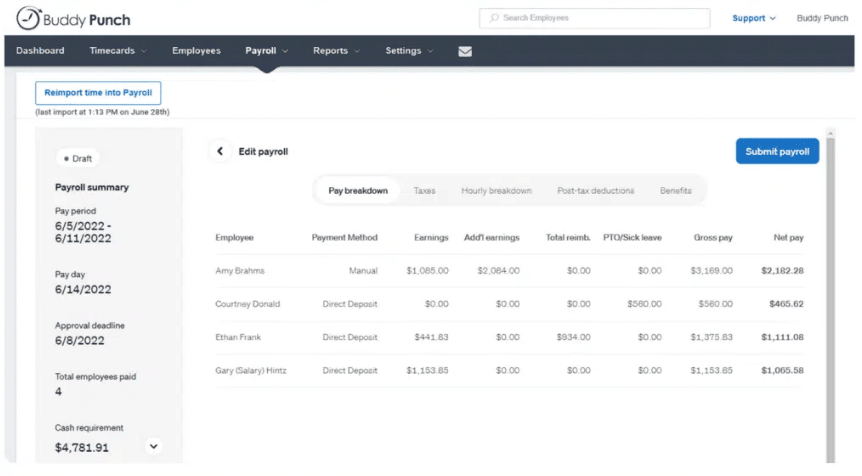
Task: Click into the Search Employees field
Action: 594,18
